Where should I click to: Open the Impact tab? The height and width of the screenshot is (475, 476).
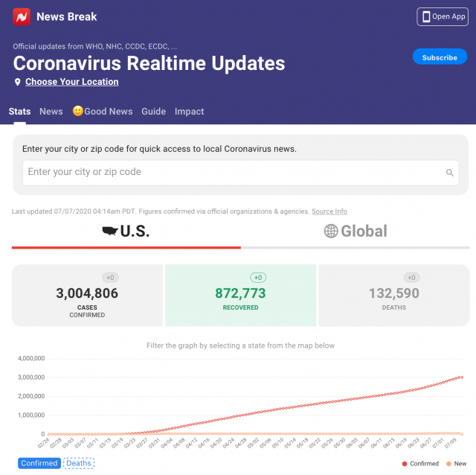coord(189,112)
